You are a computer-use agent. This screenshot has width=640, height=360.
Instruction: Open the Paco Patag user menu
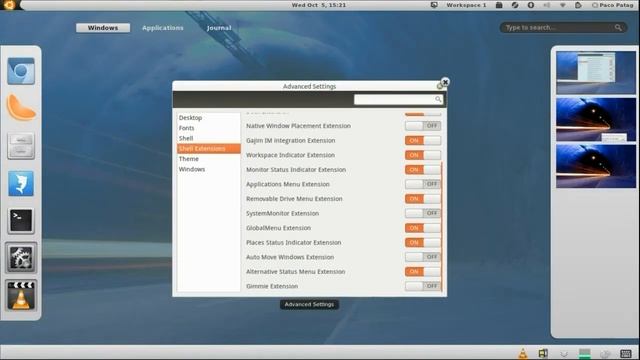click(613, 5)
